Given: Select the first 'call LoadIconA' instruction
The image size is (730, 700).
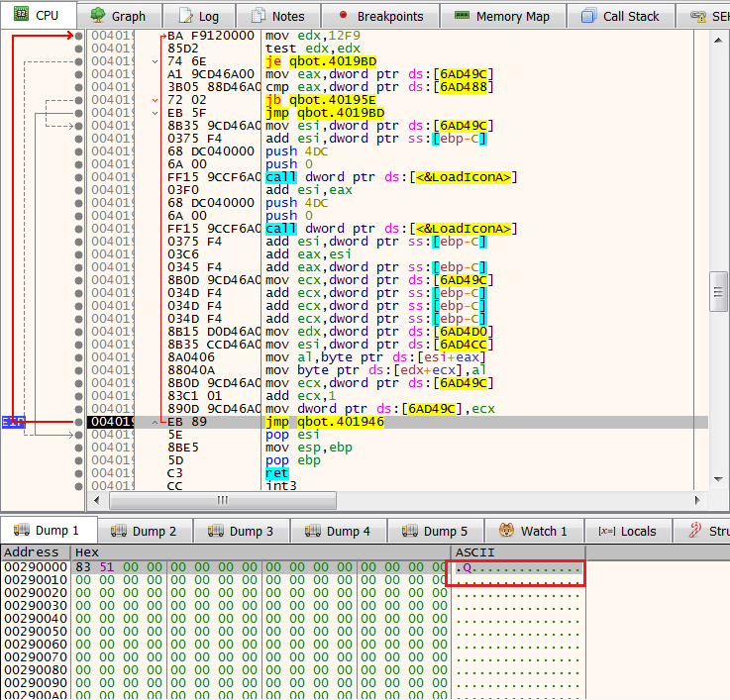Looking at the screenshot, I should (x=391, y=177).
